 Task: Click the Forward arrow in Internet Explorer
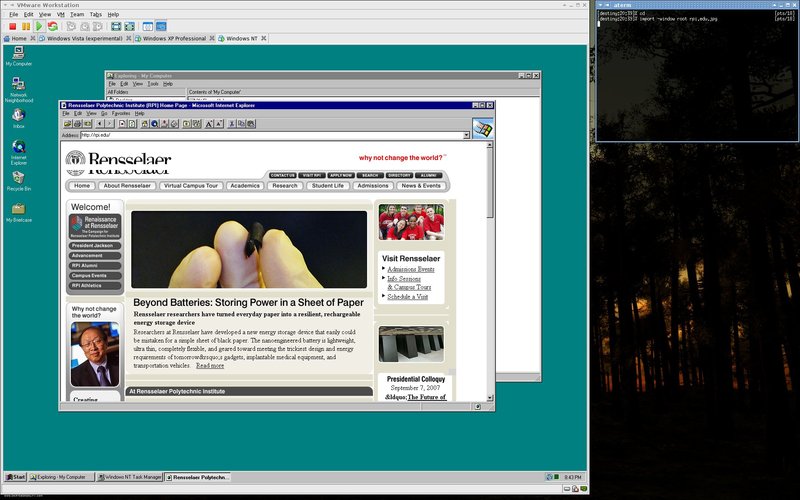pos(109,123)
